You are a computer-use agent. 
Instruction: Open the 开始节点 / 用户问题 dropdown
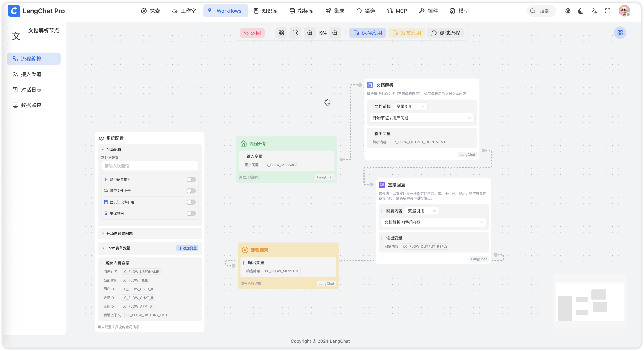[421, 118]
